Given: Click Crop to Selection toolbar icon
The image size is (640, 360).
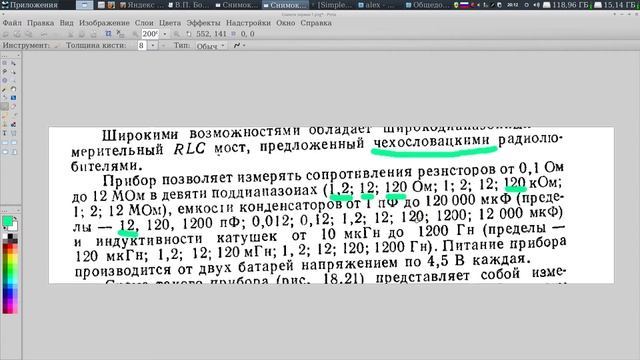Looking at the screenshot, I should tap(108, 34).
